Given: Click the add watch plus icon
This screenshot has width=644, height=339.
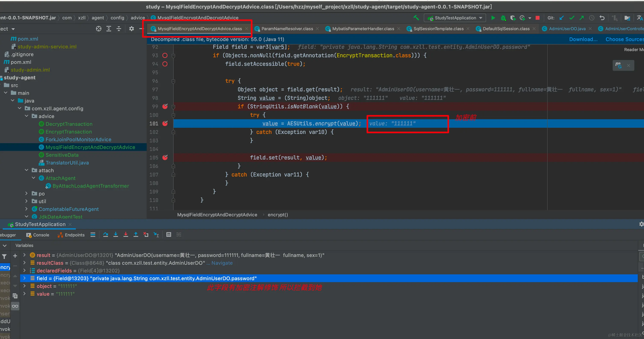Looking at the screenshot, I should click(x=15, y=256).
